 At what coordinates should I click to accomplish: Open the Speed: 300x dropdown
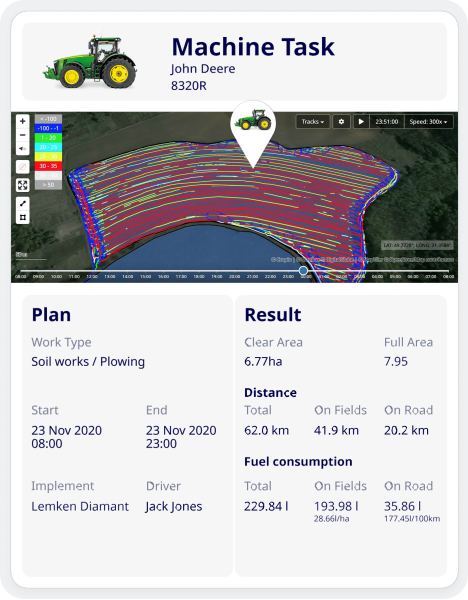(429, 122)
